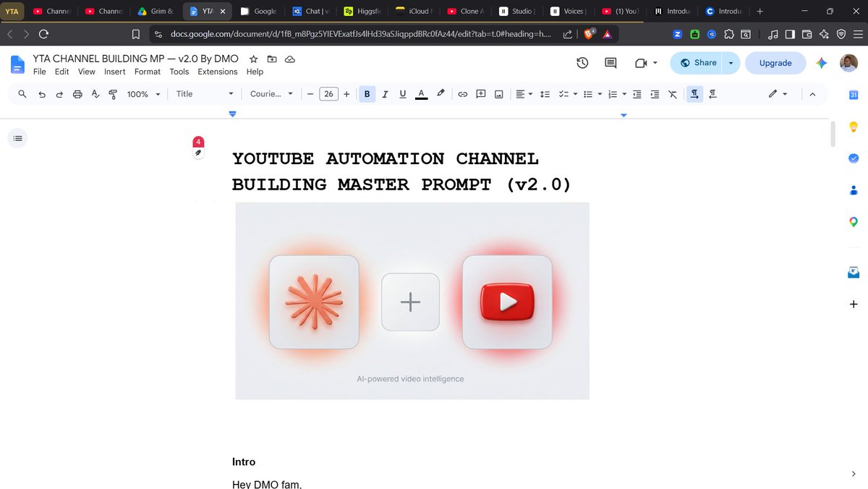The image size is (868, 489).
Task: Bookmark this page in address bar
Action: [135, 34]
